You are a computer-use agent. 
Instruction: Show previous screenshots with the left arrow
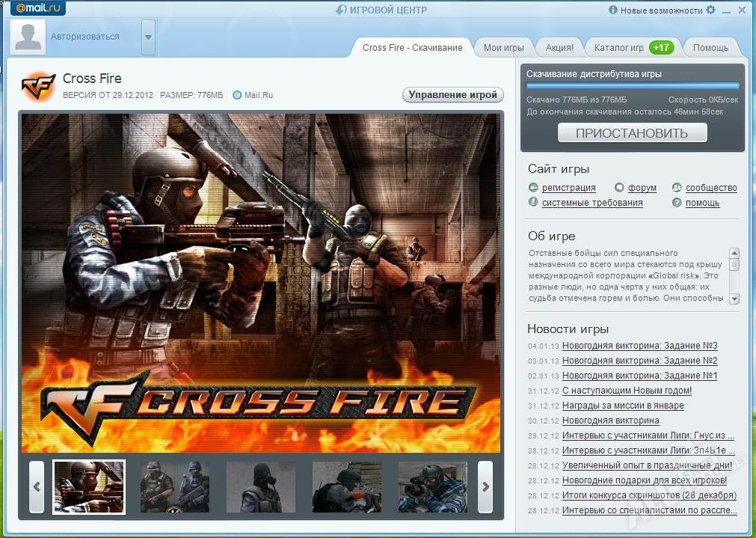(37, 486)
